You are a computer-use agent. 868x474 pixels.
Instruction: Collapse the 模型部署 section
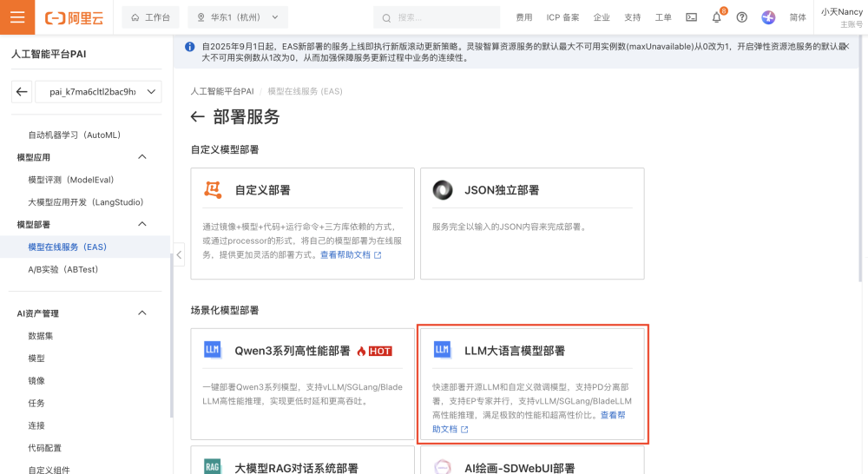coord(141,224)
